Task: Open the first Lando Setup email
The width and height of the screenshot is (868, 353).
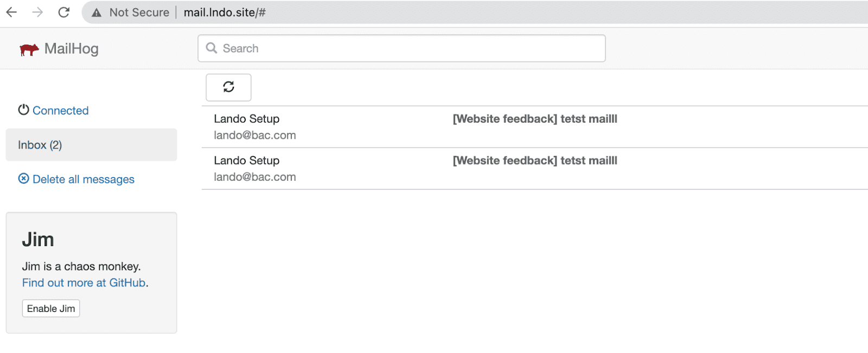Action: [247, 119]
